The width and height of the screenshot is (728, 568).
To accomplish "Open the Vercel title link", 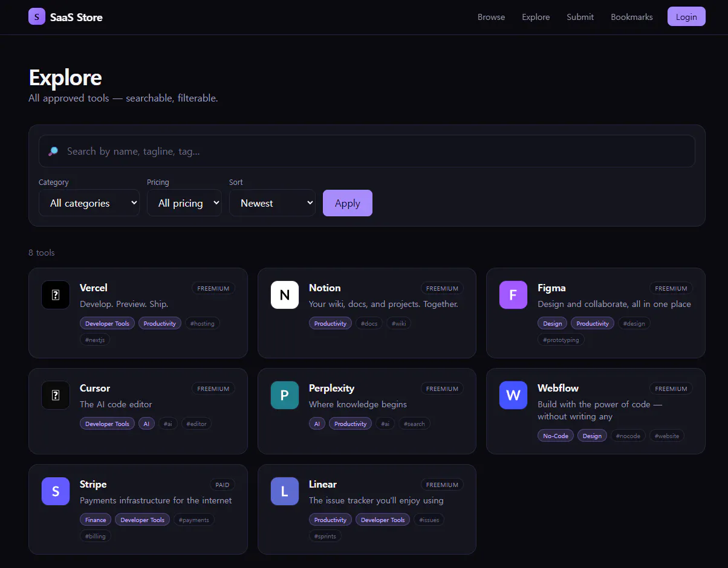I will 94,288.
